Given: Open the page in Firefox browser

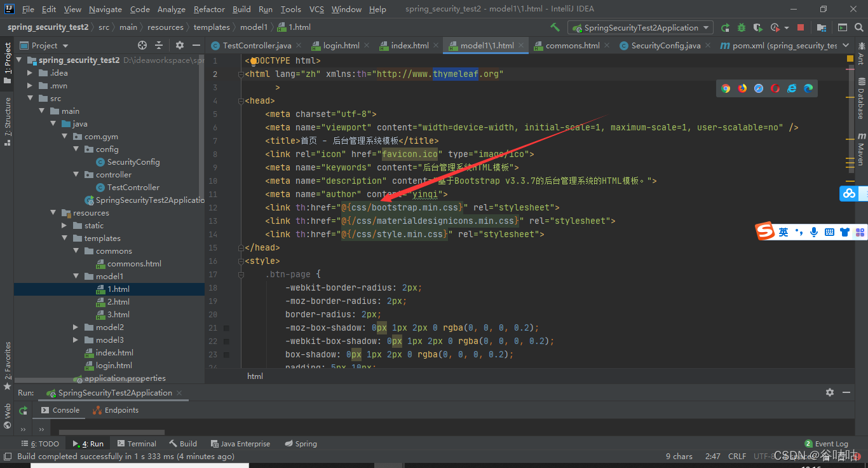Looking at the screenshot, I should 742,88.
